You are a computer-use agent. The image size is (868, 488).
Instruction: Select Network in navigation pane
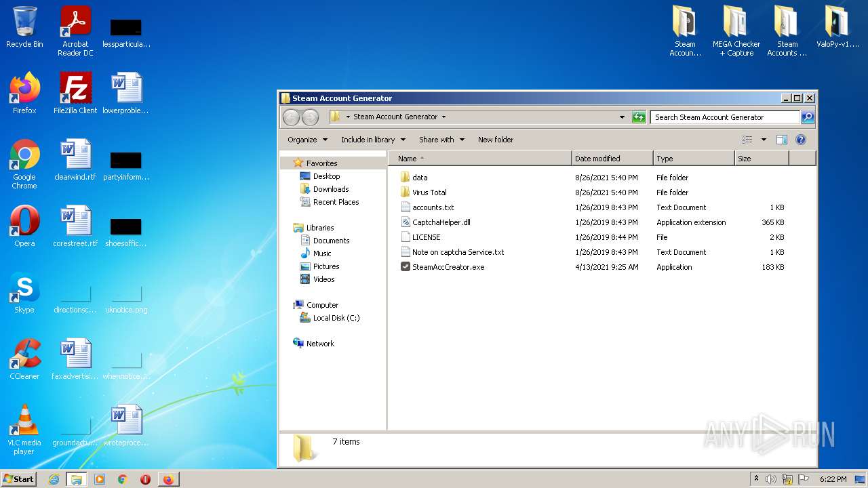(x=320, y=344)
